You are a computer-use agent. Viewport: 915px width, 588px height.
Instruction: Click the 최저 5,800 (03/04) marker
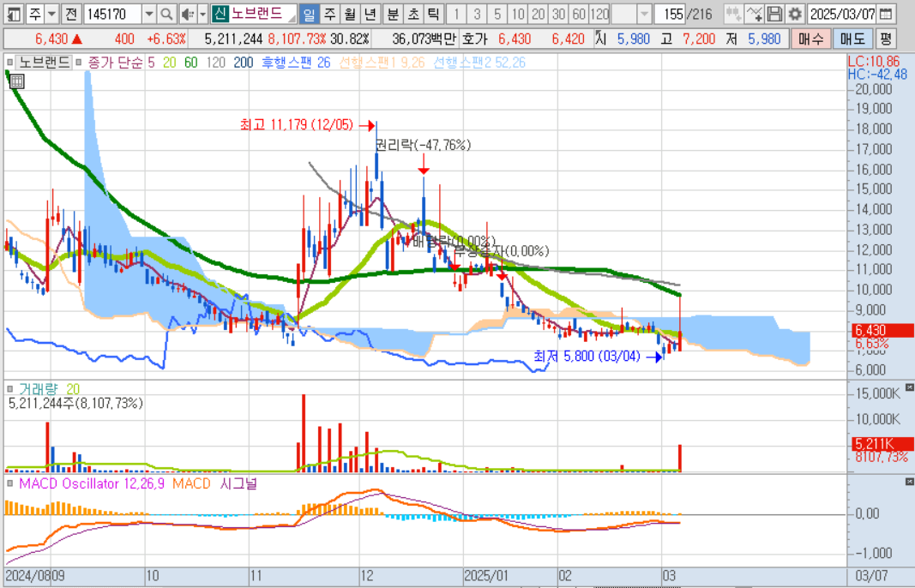(598, 357)
